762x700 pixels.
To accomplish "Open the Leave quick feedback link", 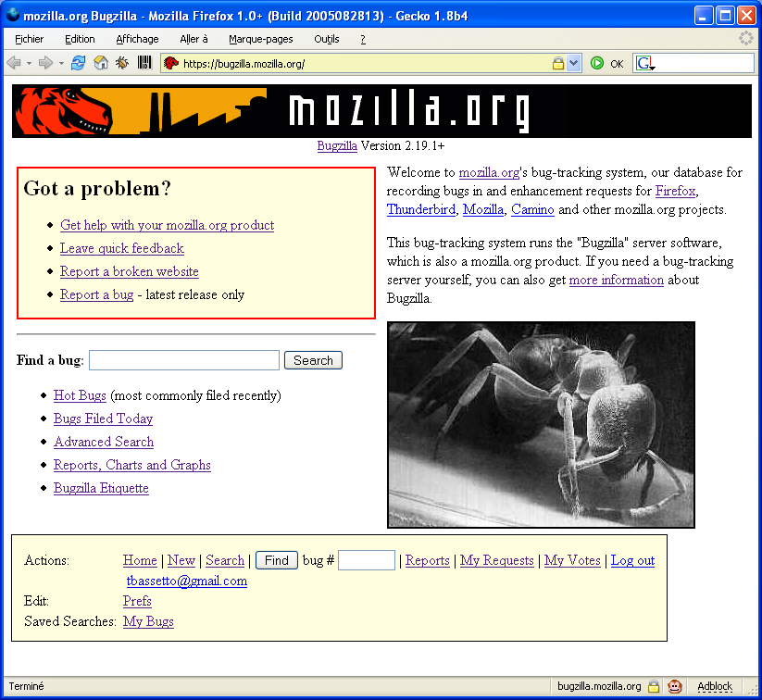I will coord(122,248).
